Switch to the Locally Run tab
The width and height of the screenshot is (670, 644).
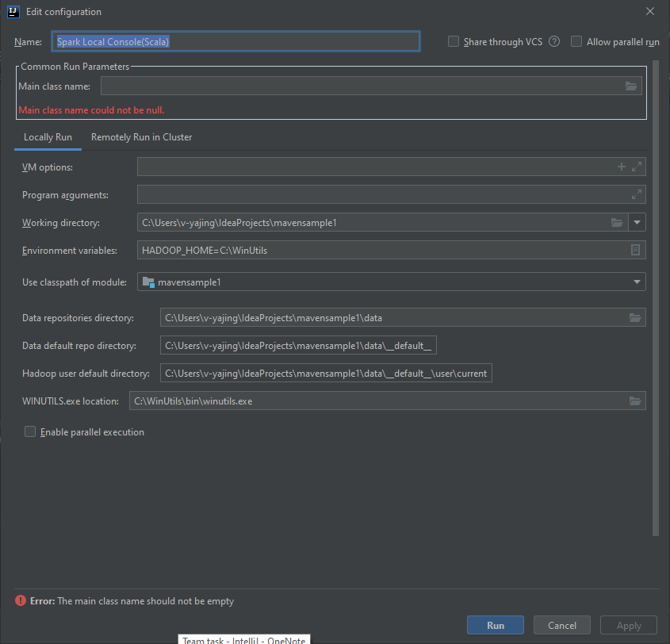(47, 136)
